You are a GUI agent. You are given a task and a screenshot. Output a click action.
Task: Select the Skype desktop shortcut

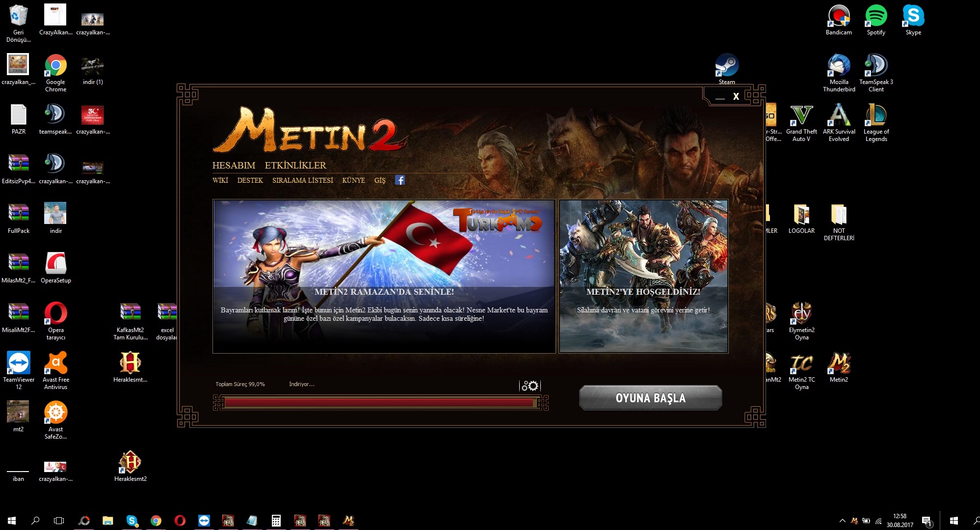pos(913,20)
